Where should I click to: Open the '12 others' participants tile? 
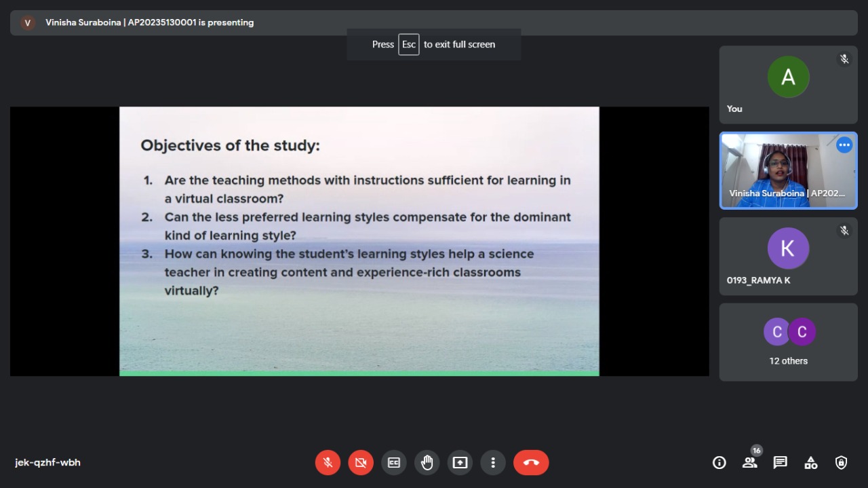788,342
